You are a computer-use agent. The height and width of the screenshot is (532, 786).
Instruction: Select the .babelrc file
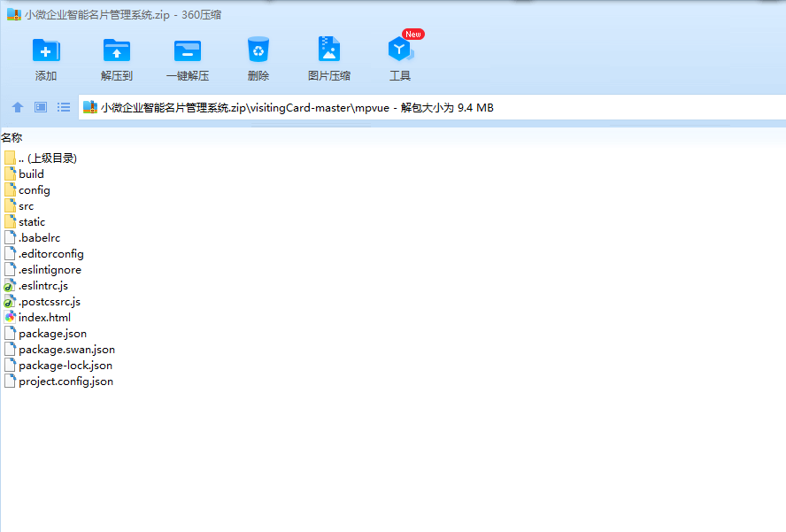(x=32, y=237)
